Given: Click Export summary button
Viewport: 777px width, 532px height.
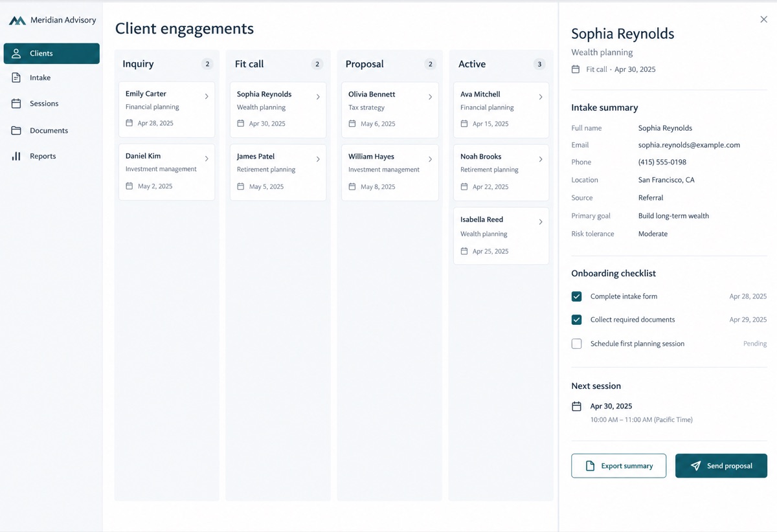Looking at the screenshot, I should pyautogui.click(x=618, y=466).
